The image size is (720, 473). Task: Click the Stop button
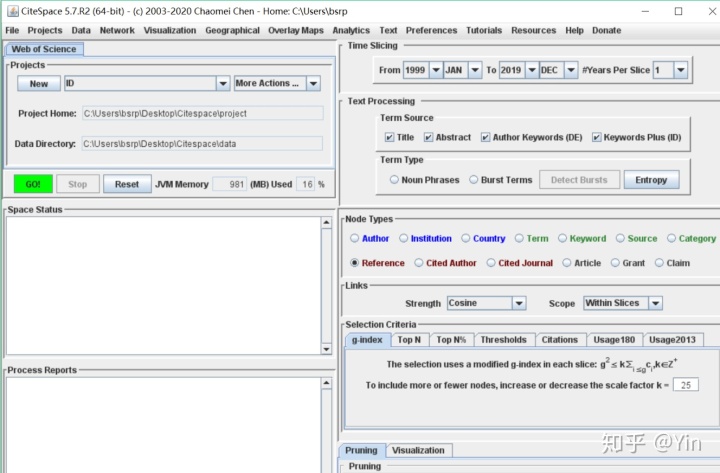pyautogui.click(x=78, y=184)
